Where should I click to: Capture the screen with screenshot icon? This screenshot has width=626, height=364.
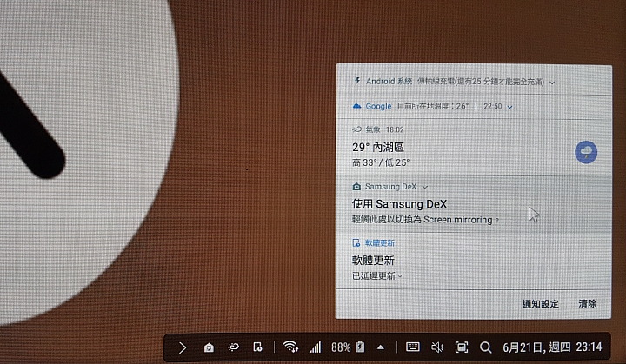(462, 347)
